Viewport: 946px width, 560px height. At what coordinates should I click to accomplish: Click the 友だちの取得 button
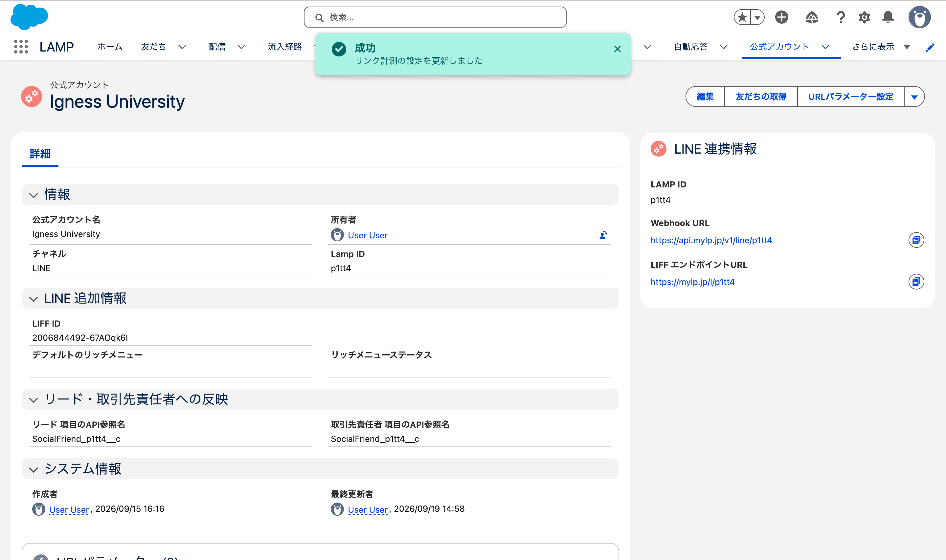(761, 97)
